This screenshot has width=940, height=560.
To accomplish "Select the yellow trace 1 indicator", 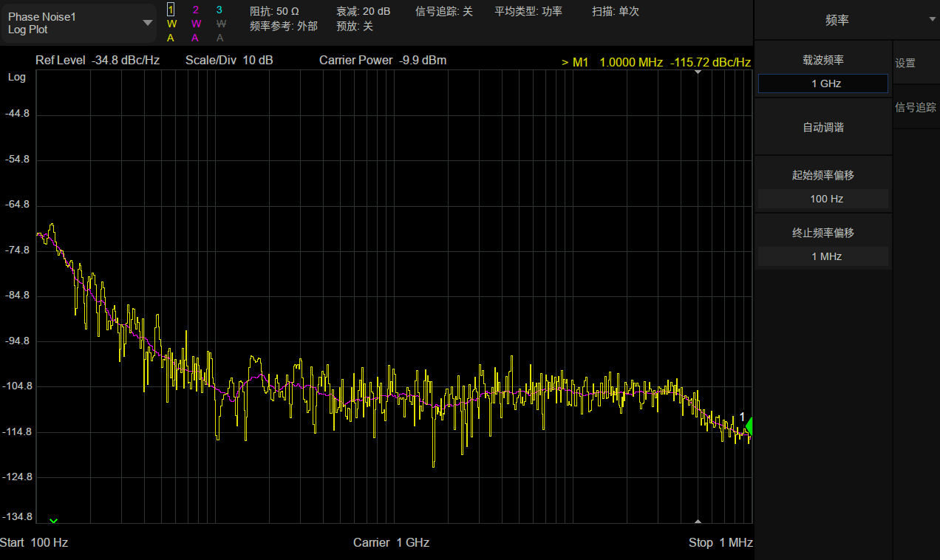I will [171, 10].
